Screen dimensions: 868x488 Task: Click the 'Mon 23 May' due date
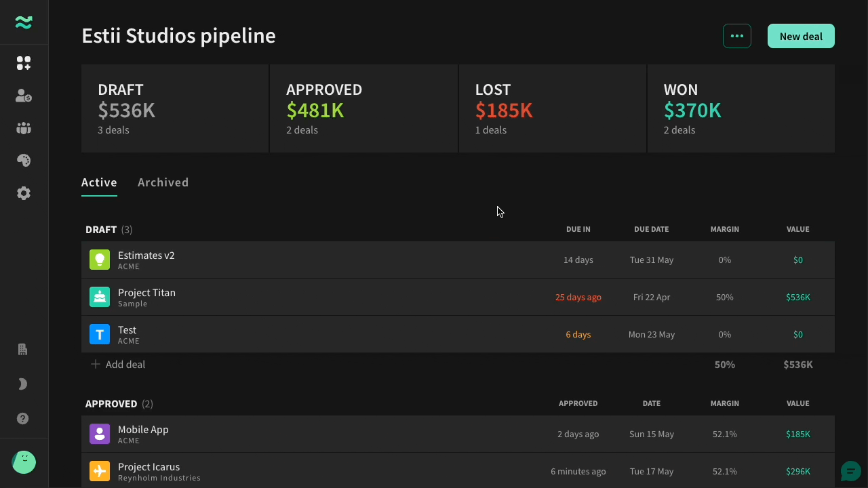(x=652, y=334)
